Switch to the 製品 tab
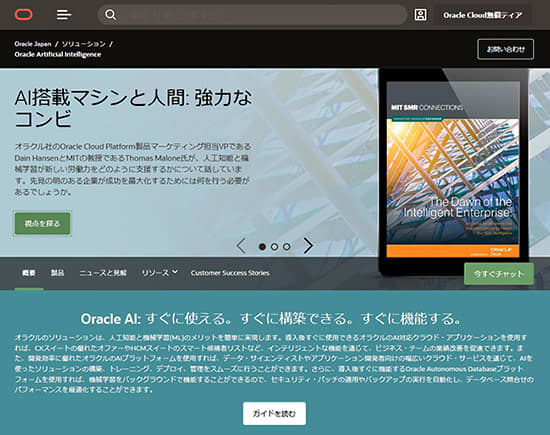 (x=58, y=273)
